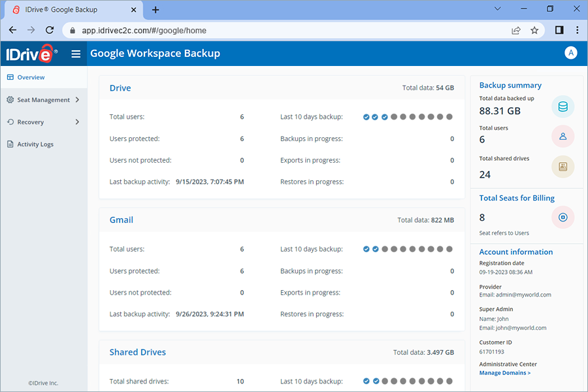588x392 pixels.
Task: Open browser side panel
Action: click(559, 30)
